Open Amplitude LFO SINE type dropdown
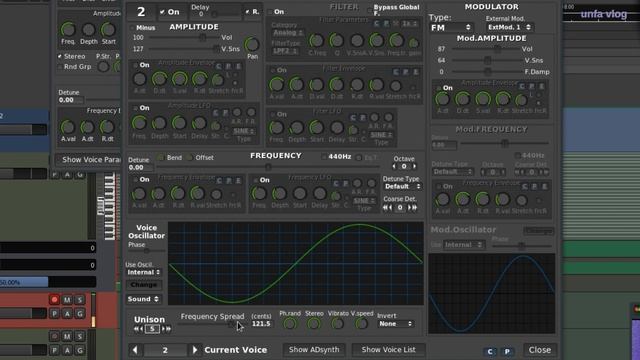Viewport: 640px width, 360px height. pos(244,131)
